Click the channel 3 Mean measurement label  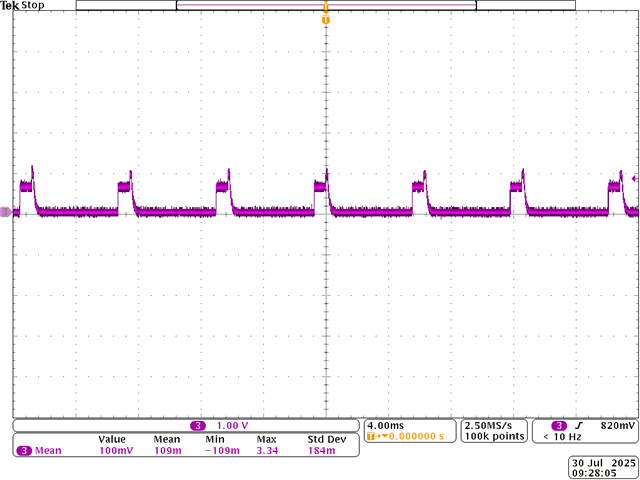click(x=40, y=451)
